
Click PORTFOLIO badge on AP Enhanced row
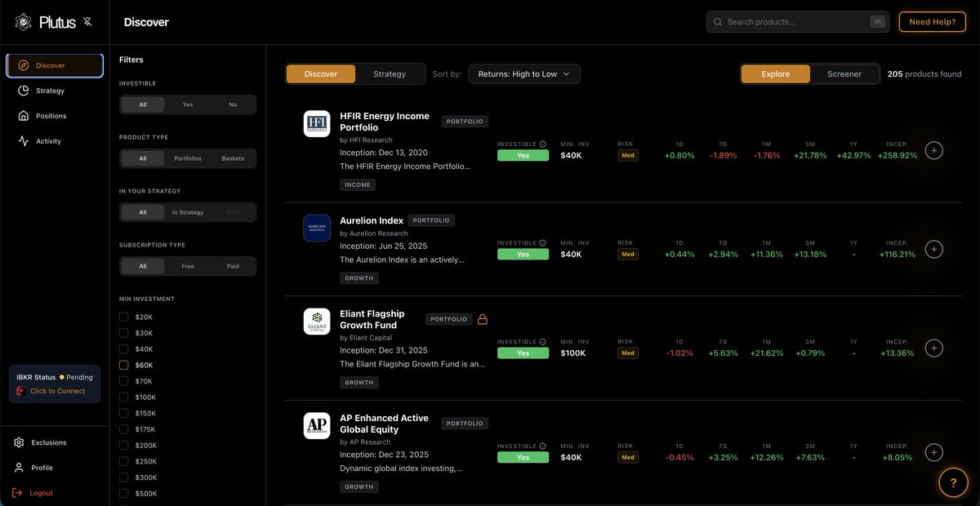pyautogui.click(x=465, y=424)
